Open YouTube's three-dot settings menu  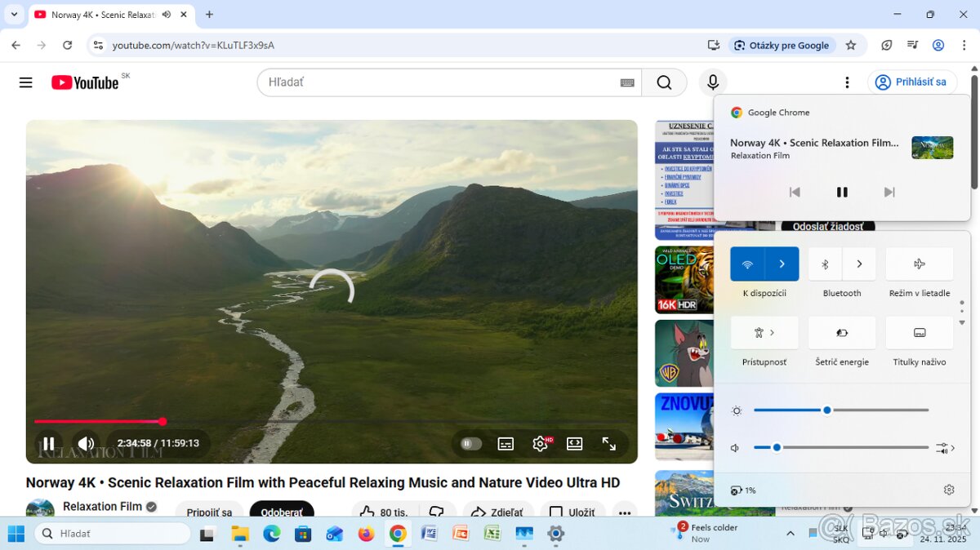tap(848, 82)
